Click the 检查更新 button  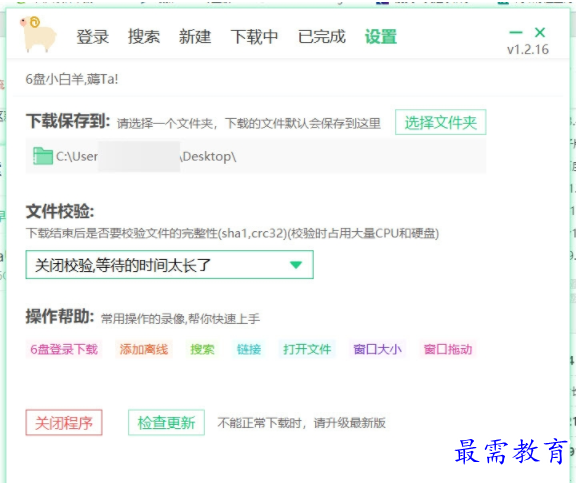(166, 423)
